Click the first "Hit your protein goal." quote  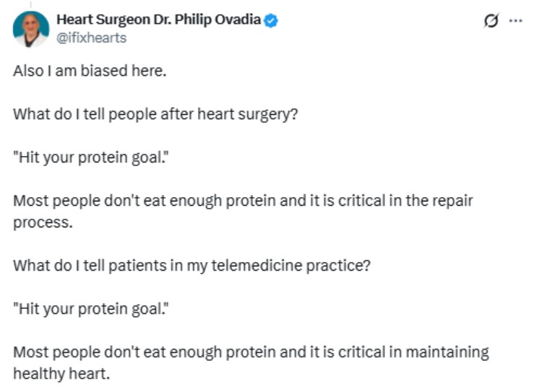coord(87,158)
